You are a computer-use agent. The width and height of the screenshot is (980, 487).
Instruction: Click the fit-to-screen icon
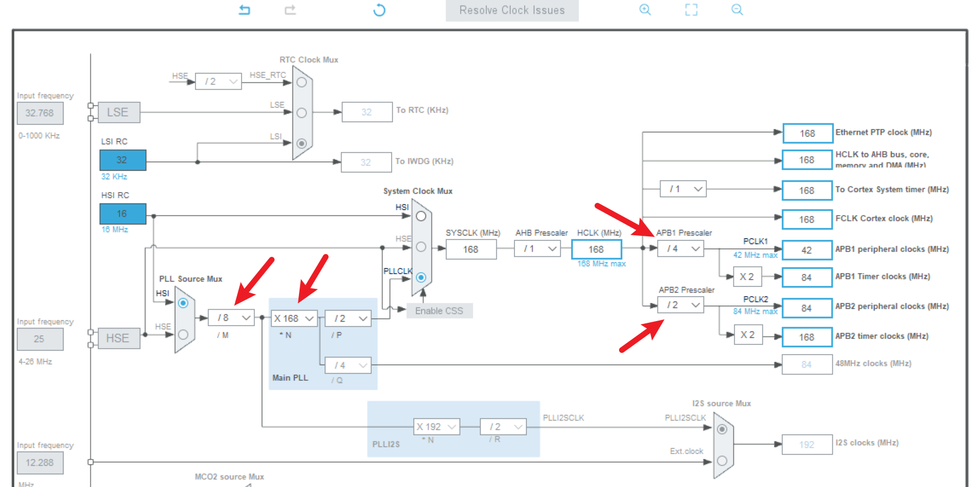coord(691,10)
